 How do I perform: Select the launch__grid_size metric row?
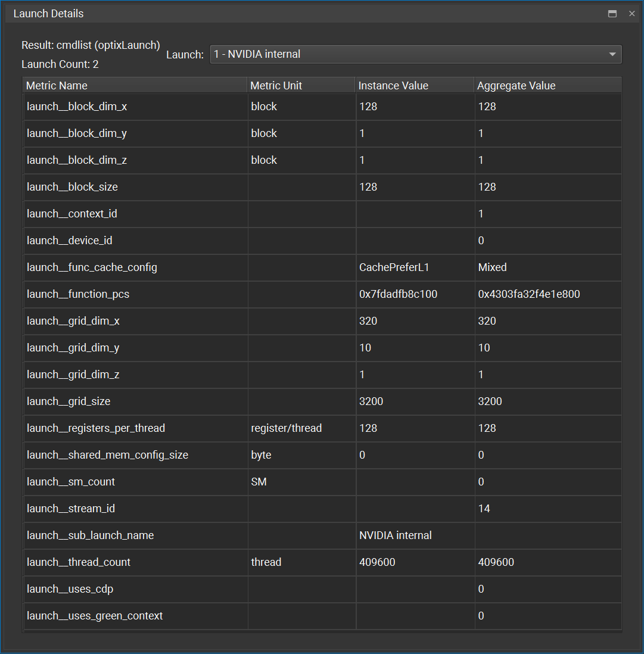click(69, 401)
